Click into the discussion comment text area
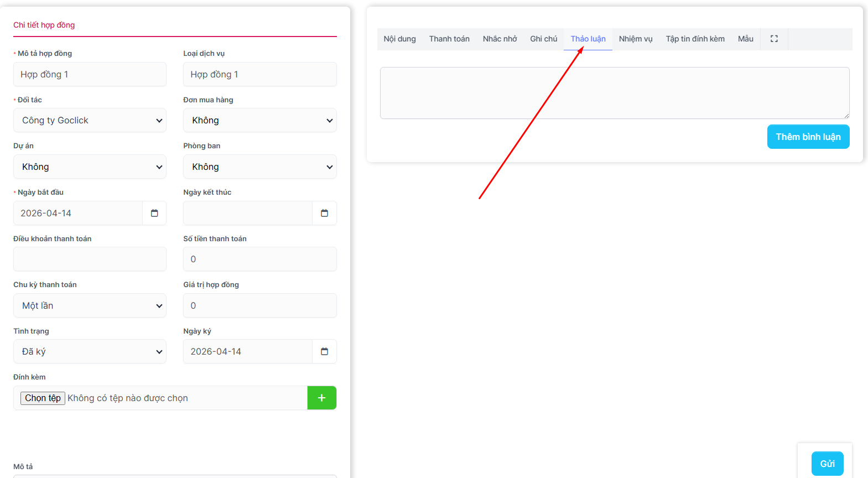The width and height of the screenshot is (868, 478). (x=614, y=93)
